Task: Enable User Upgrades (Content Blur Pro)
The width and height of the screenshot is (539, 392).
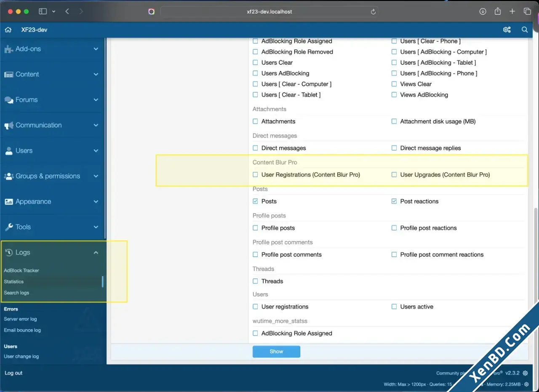Action: [x=394, y=174]
